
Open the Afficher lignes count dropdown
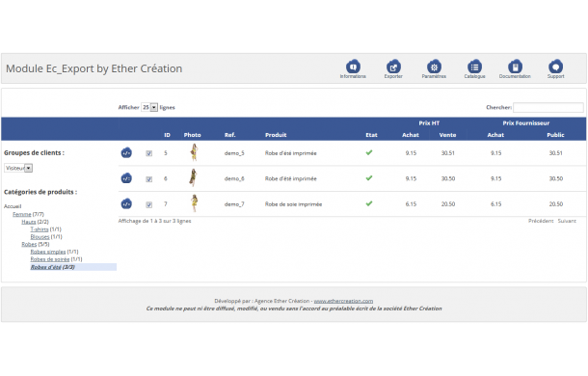pyautogui.click(x=149, y=107)
